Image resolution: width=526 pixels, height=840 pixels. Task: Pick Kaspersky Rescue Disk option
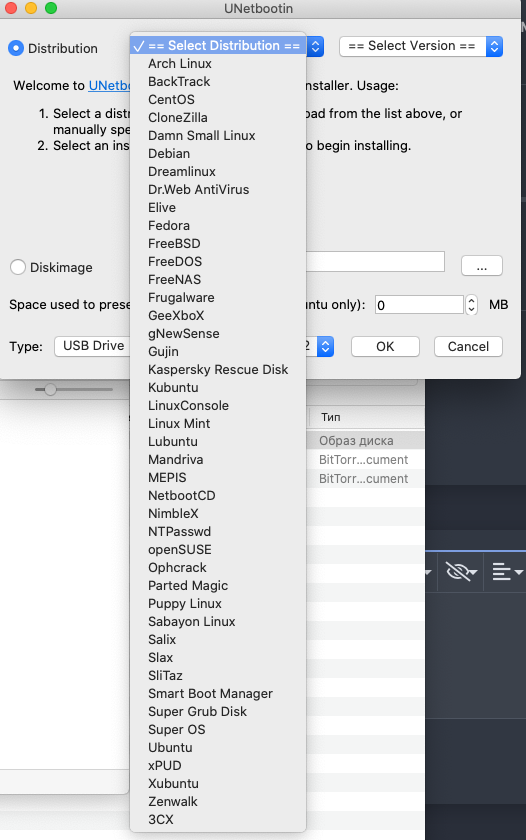(218, 370)
